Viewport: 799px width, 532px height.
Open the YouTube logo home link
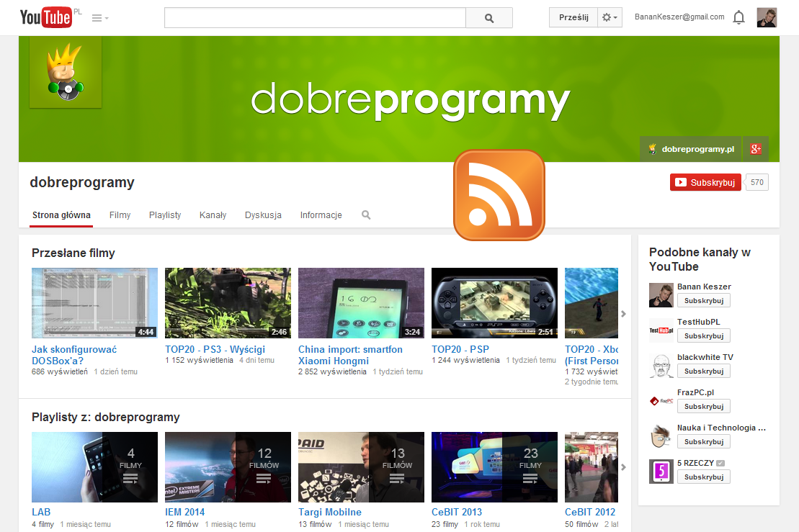click(46, 17)
